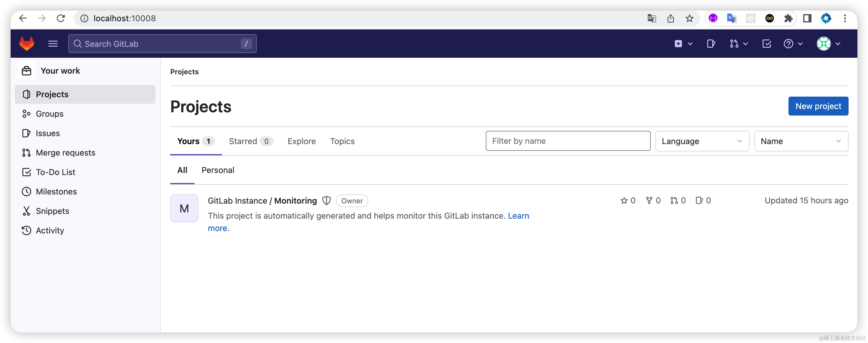Open Merge requests in the sidebar
The image size is (868, 343).
pos(65,152)
